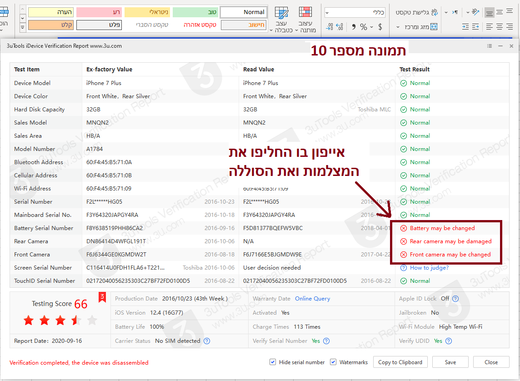Apply the 'הערה' note cell style
Viewport: 520px width, 381px height.
tap(51, 12)
